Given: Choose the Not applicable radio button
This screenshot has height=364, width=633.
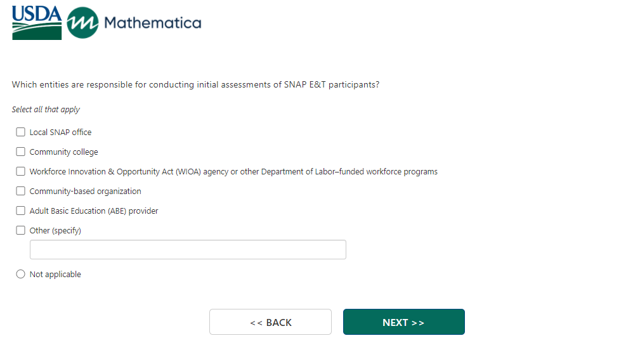Looking at the screenshot, I should pyautogui.click(x=21, y=274).
